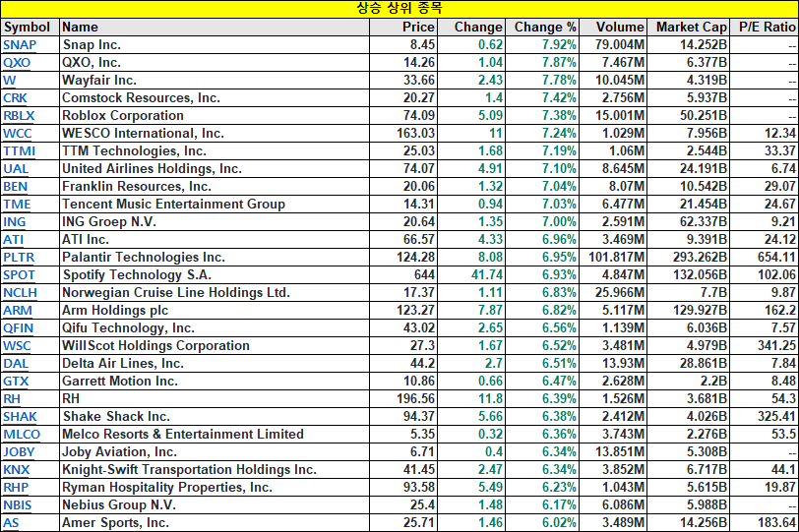
Task: Open the TTMI symbol link
Action: click(20, 151)
